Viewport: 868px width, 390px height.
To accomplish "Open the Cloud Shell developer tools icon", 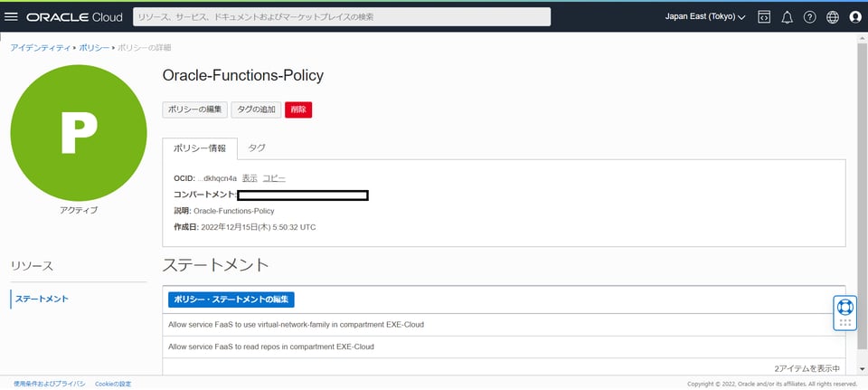I will [764, 16].
